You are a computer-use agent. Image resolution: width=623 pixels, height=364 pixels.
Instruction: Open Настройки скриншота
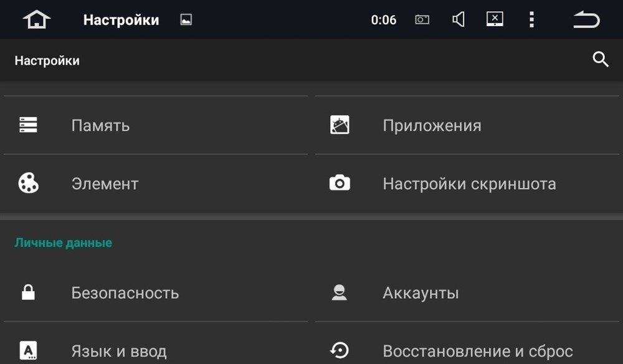pyautogui.click(x=469, y=184)
